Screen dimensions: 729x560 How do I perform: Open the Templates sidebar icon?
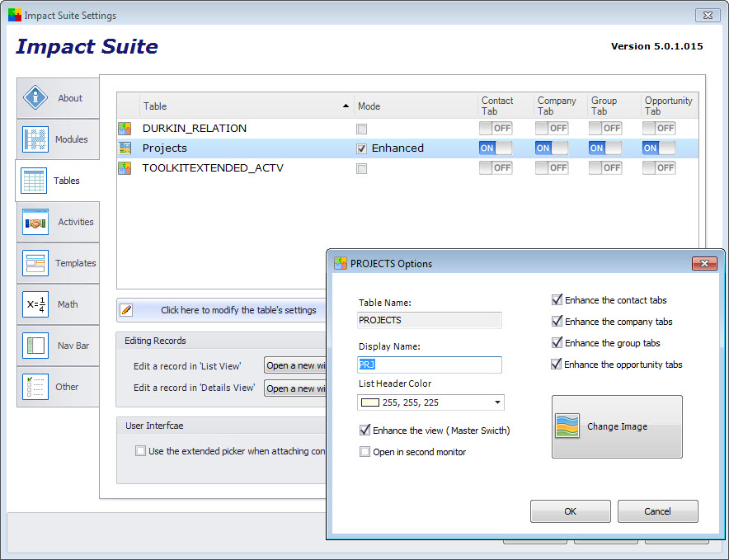click(35, 263)
